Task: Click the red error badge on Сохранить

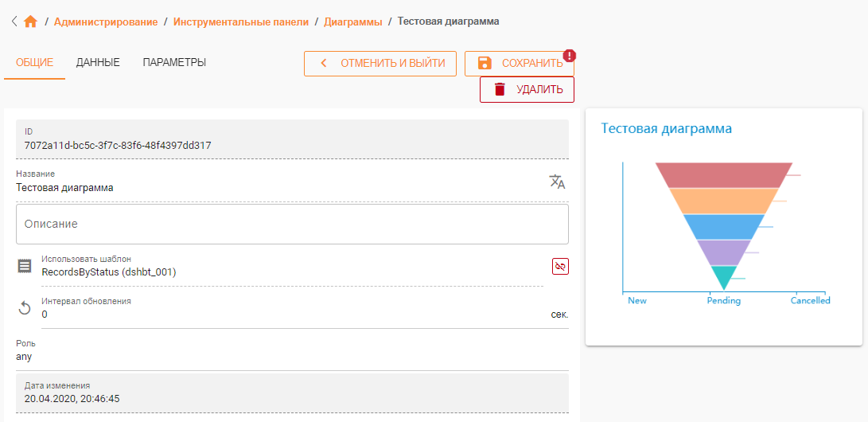Action: tap(570, 56)
